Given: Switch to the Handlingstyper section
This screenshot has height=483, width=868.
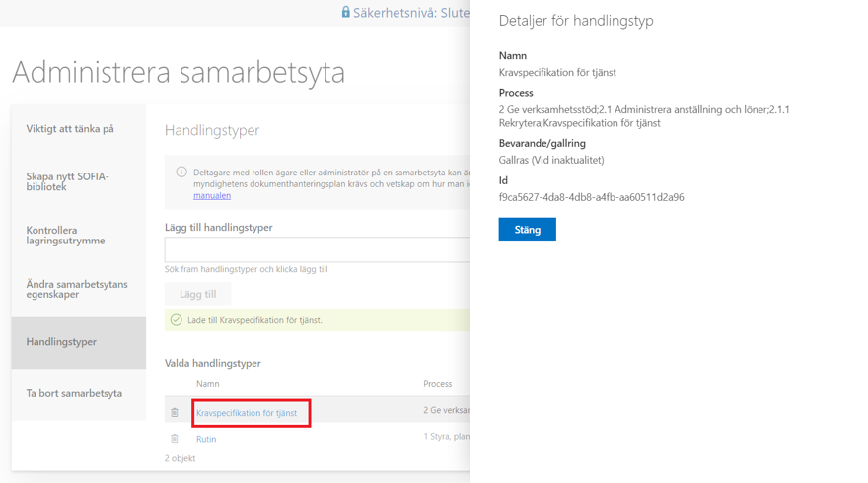Looking at the screenshot, I should (x=61, y=342).
